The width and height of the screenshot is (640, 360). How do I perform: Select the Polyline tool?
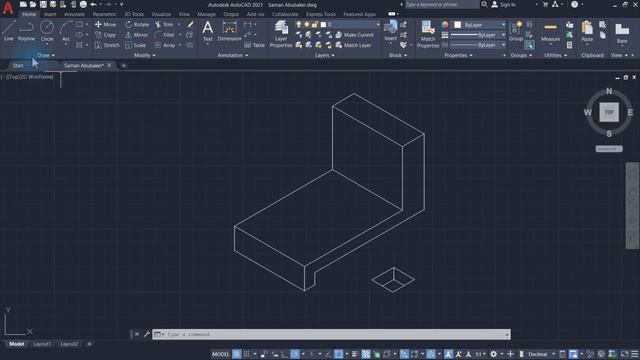pyautogui.click(x=26, y=31)
